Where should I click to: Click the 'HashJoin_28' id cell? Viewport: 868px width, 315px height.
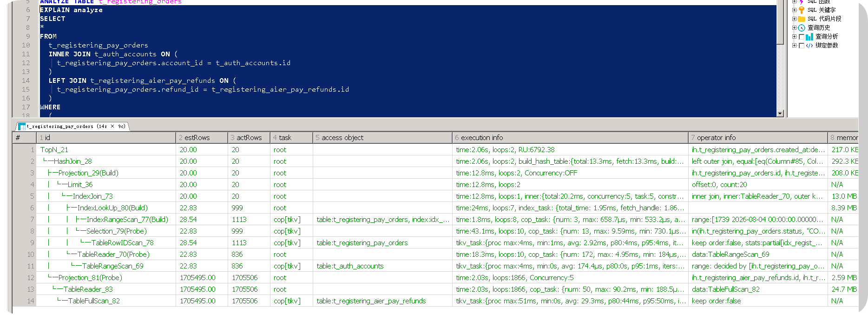106,161
